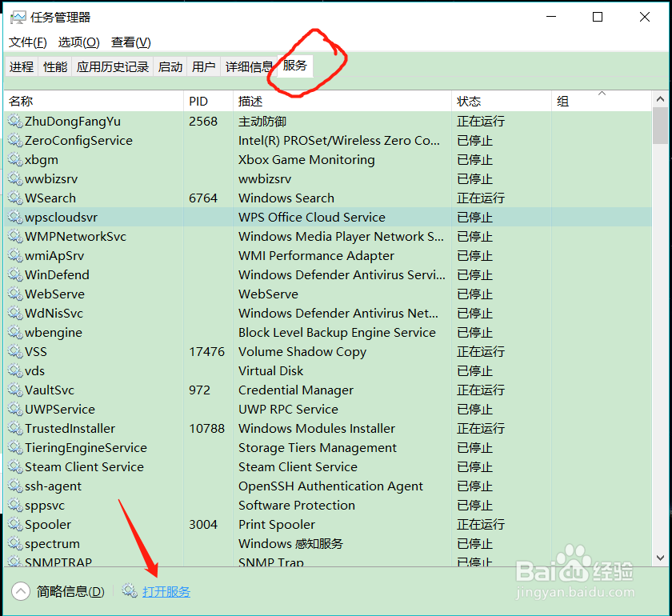672x616 pixels.
Task: Sort by the 状态 column header
Action: pyautogui.click(x=502, y=101)
